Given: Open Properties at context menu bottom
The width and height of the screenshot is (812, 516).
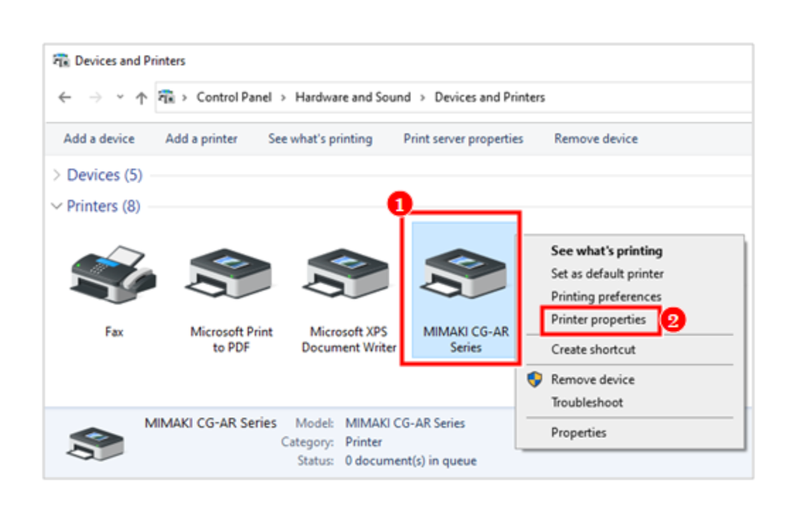Looking at the screenshot, I should pyautogui.click(x=579, y=433).
